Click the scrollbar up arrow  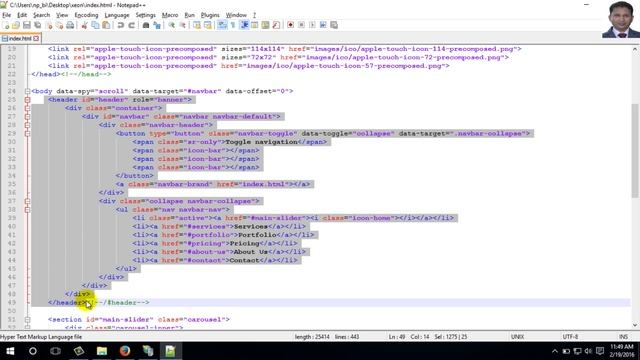[x=635, y=49]
